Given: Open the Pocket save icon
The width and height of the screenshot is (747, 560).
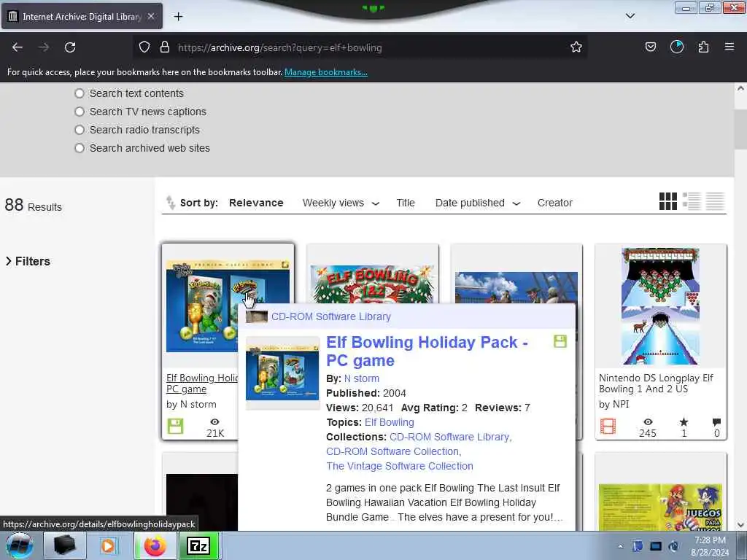Looking at the screenshot, I should (650, 47).
